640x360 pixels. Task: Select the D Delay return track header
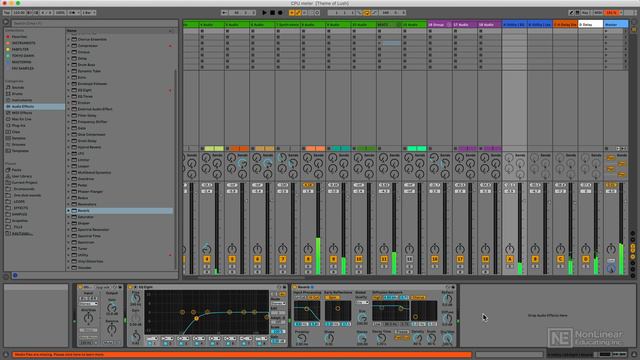[590, 24]
